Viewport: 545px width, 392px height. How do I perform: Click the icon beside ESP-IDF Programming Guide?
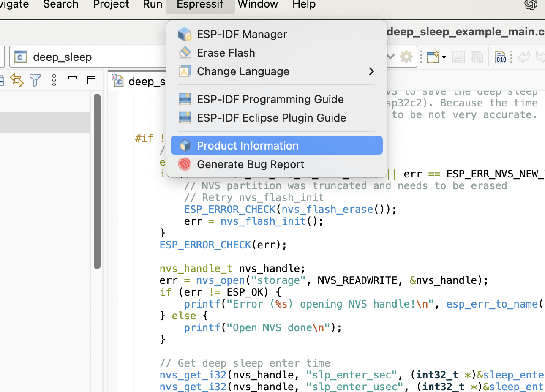pyautogui.click(x=185, y=99)
